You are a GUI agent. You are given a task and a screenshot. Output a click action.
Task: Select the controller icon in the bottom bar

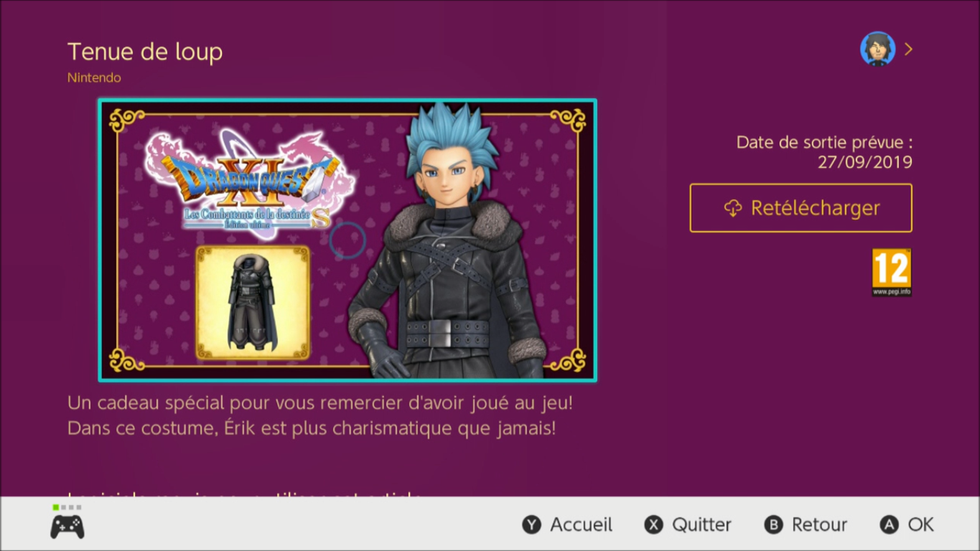tap(67, 527)
